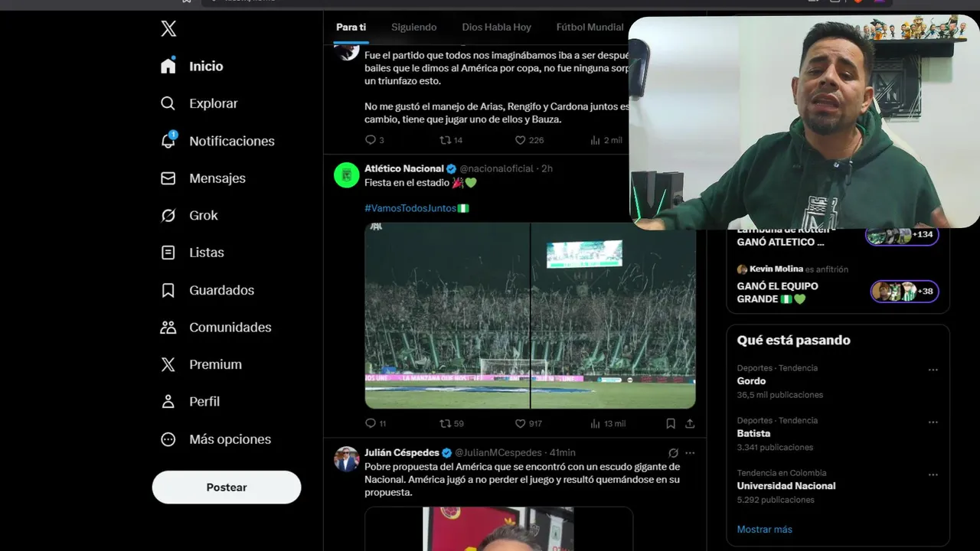The width and height of the screenshot is (980, 551).
Task: Click the 2h timestamp on Nacional post
Action: [547, 168]
